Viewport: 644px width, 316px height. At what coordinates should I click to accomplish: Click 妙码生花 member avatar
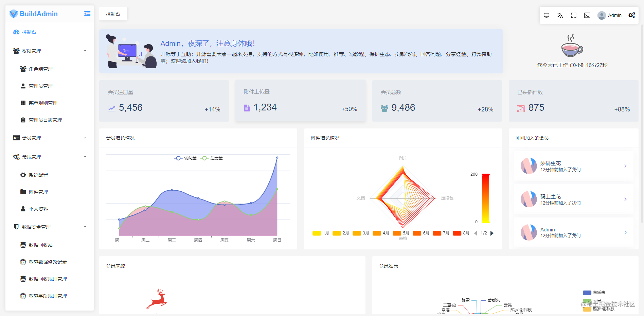[x=529, y=166]
